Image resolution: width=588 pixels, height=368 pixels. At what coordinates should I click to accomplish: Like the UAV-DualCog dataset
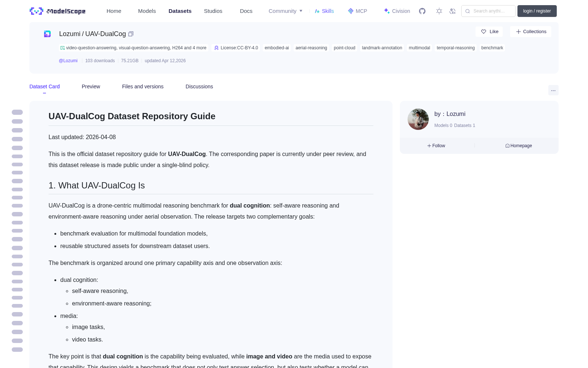point(489,32)
